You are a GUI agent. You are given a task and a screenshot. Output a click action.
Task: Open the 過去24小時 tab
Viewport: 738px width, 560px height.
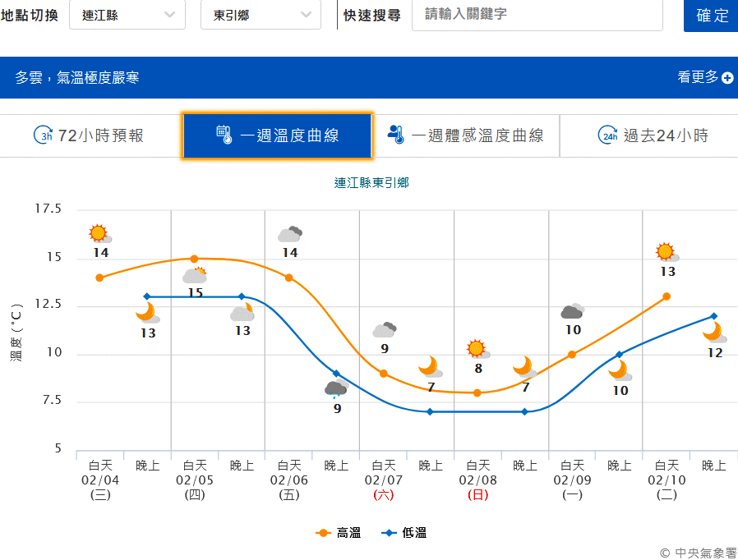click(x=653, y=135)
